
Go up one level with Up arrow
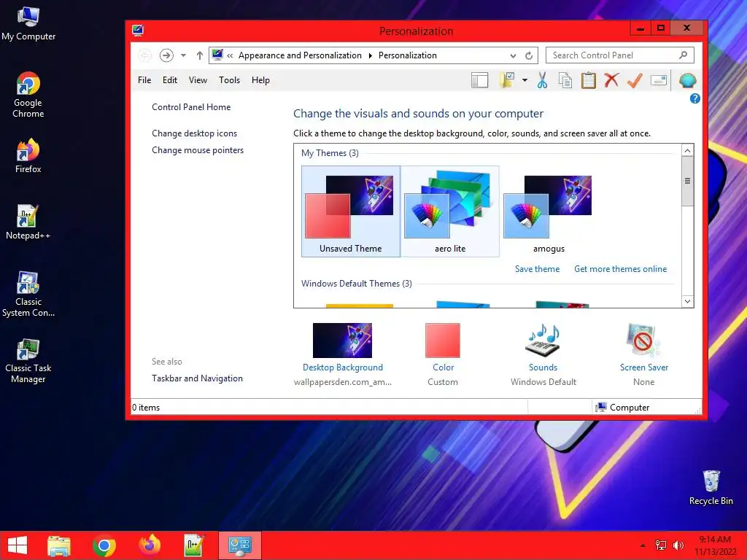pyautogui.click(x=200, y=55)
